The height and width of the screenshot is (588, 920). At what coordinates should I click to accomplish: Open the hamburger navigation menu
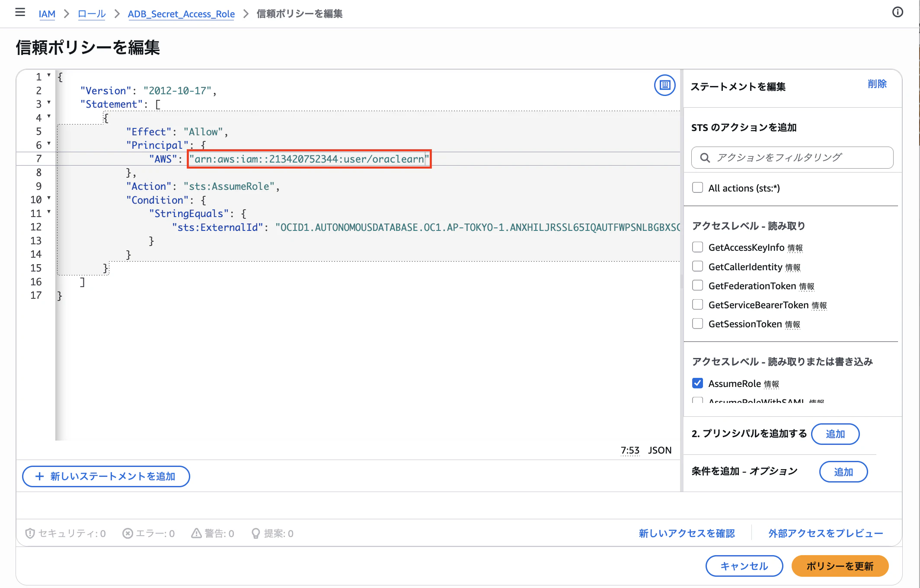[20, 13]
